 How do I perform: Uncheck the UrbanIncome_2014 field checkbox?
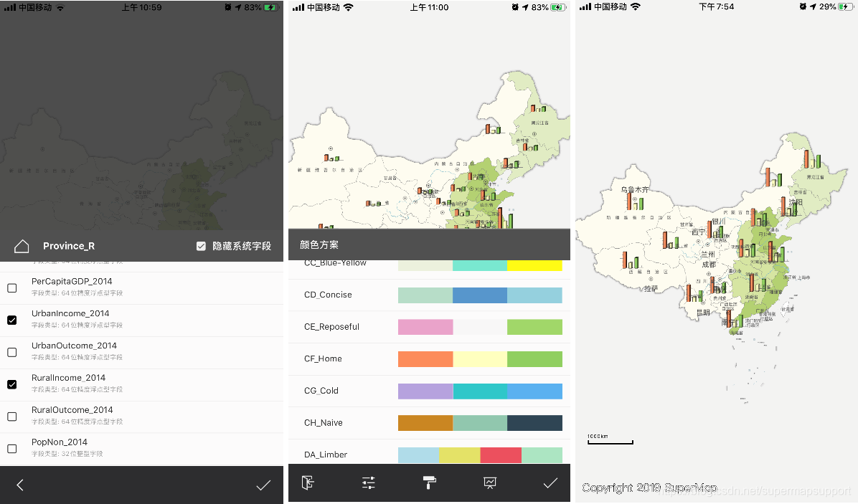[12, 320]
